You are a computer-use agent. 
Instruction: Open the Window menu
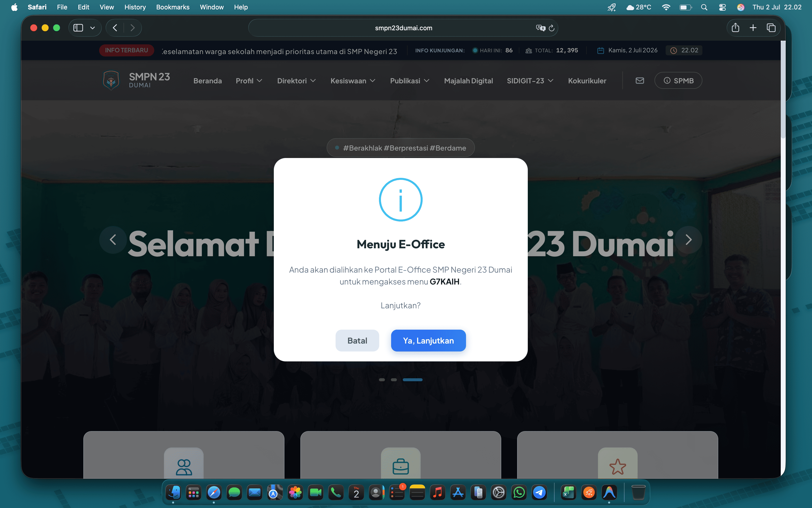click(x=212, y=7)
